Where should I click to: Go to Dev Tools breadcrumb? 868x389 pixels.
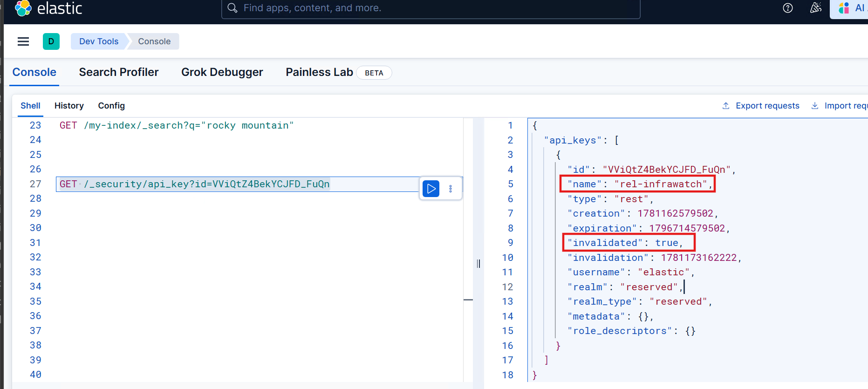click(99, 41)
